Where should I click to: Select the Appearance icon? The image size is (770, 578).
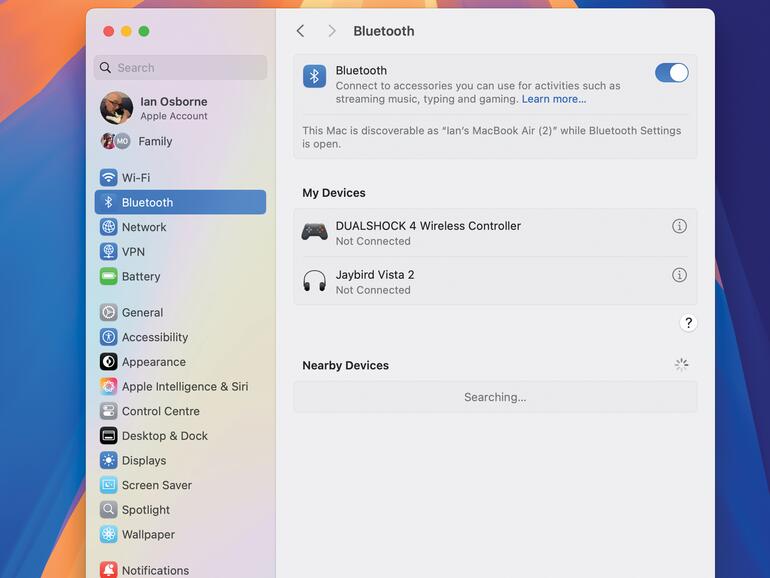pos(109,362)
